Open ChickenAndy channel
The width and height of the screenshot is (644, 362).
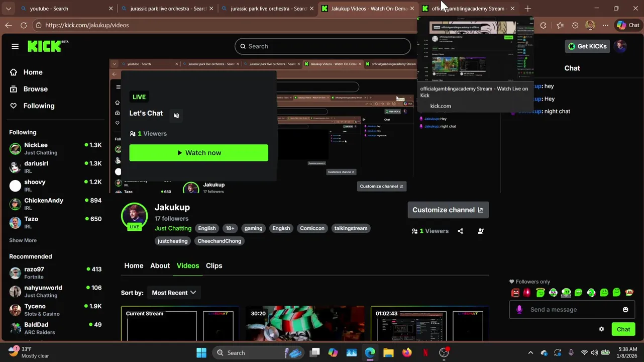(55, 204)
